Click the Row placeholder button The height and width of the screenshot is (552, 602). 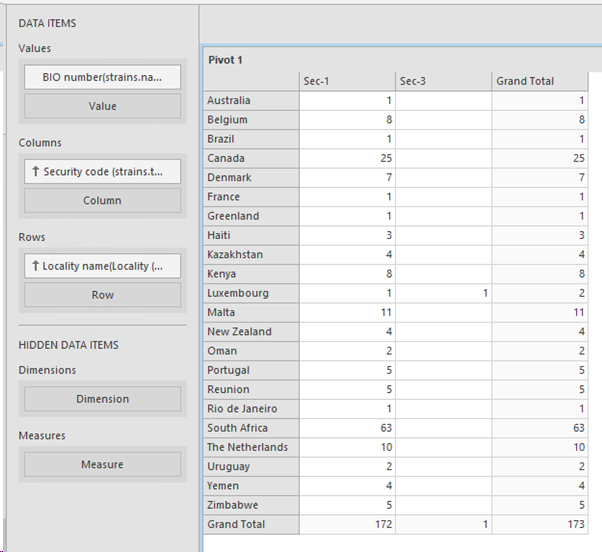click(x=102, y=295)
